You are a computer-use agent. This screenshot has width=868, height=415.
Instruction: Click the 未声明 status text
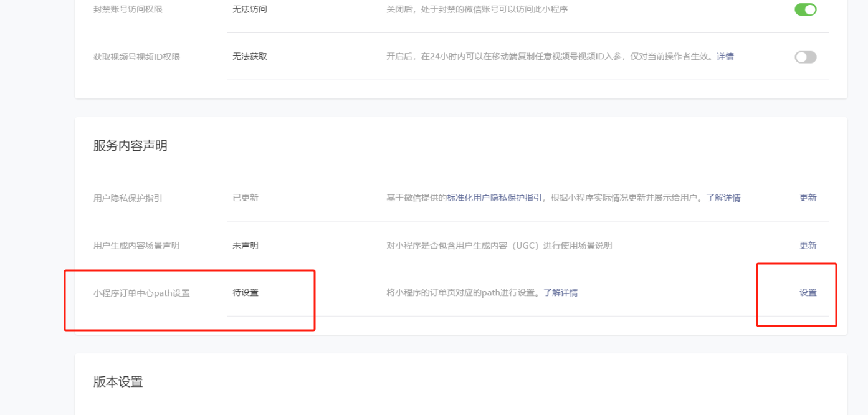(246, 246)
